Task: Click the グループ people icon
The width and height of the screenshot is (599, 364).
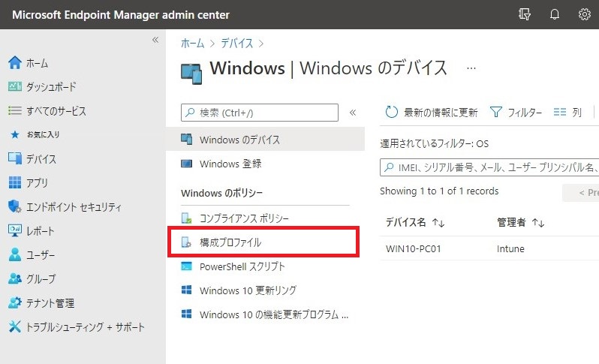Action: pos(15,278)
